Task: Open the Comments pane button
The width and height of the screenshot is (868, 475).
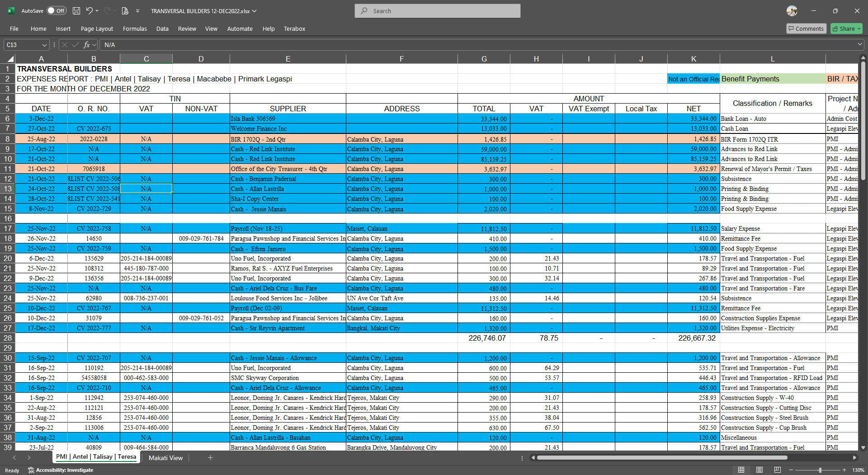Action: 806,28
